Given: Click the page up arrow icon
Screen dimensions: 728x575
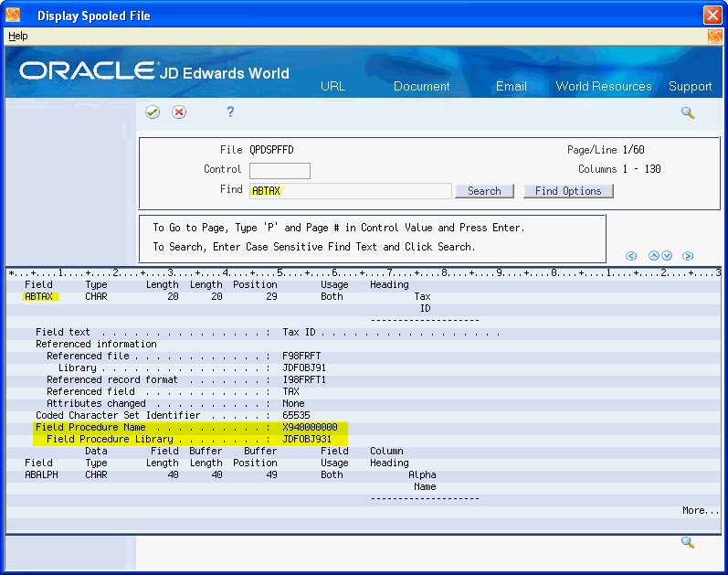Looking at the screenshot, I should click(654, 256).
